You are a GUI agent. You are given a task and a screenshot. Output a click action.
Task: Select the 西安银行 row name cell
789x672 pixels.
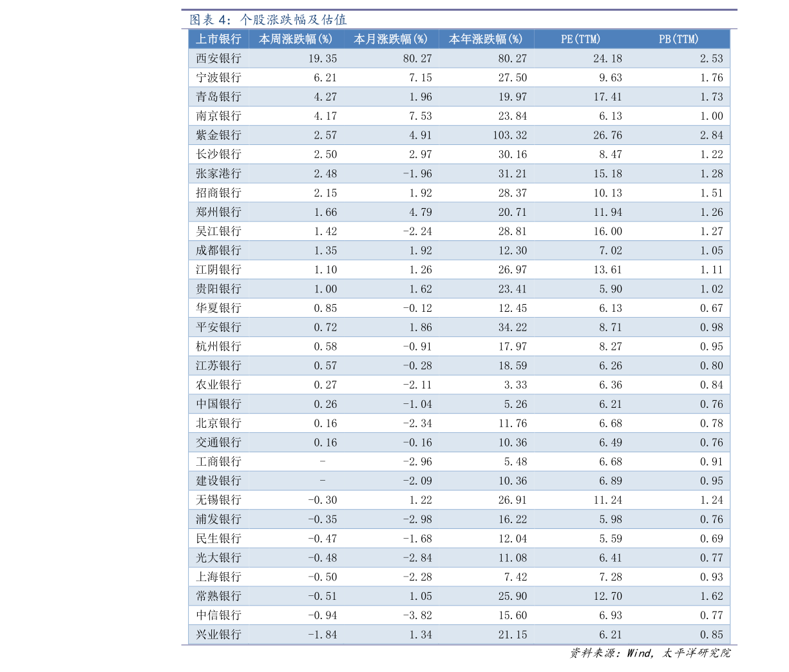pos(218,59)
